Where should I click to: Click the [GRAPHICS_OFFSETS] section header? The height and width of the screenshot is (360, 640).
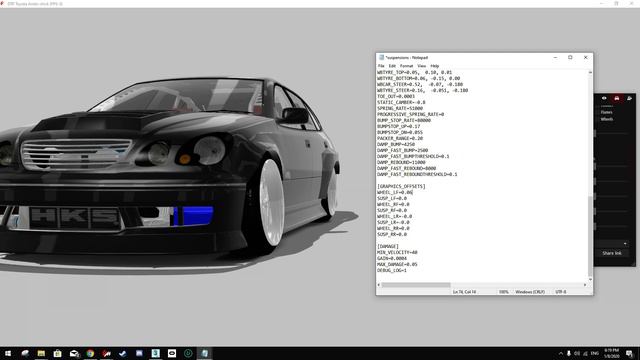click(x=401, y=186)
